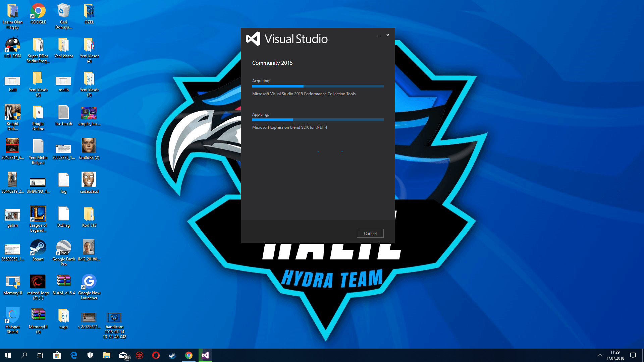Open the Action Center notifications
Image resolution: width=644 pixels, height=362 pixels.
(633, 355)
